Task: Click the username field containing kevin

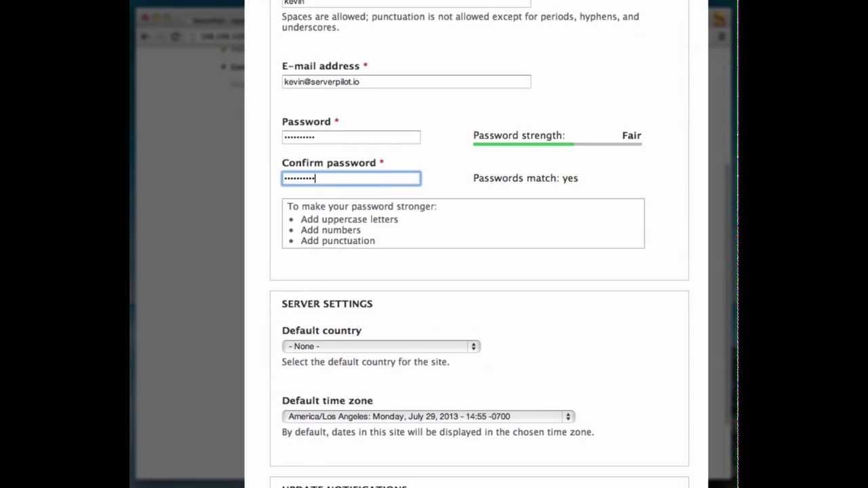Action: (406, 3)
